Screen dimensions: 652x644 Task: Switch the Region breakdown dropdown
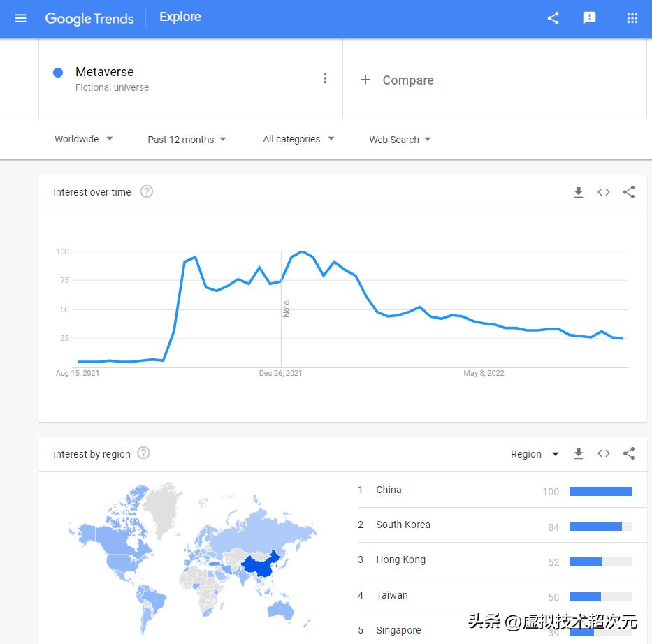535,454
